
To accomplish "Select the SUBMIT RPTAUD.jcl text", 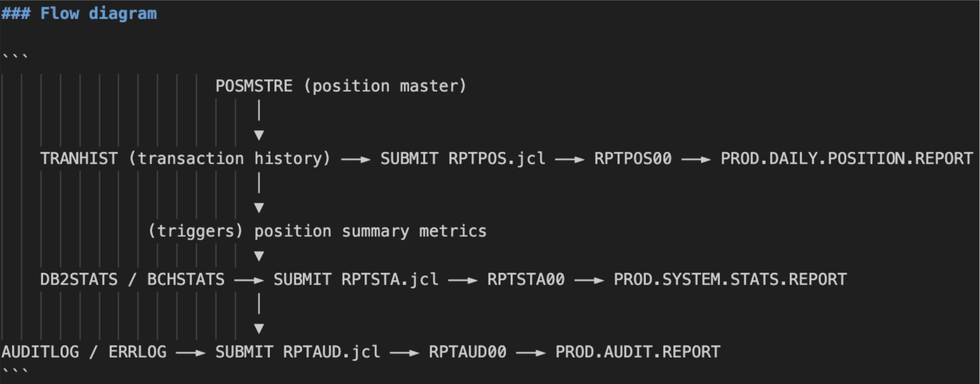I will pos(297,352).
